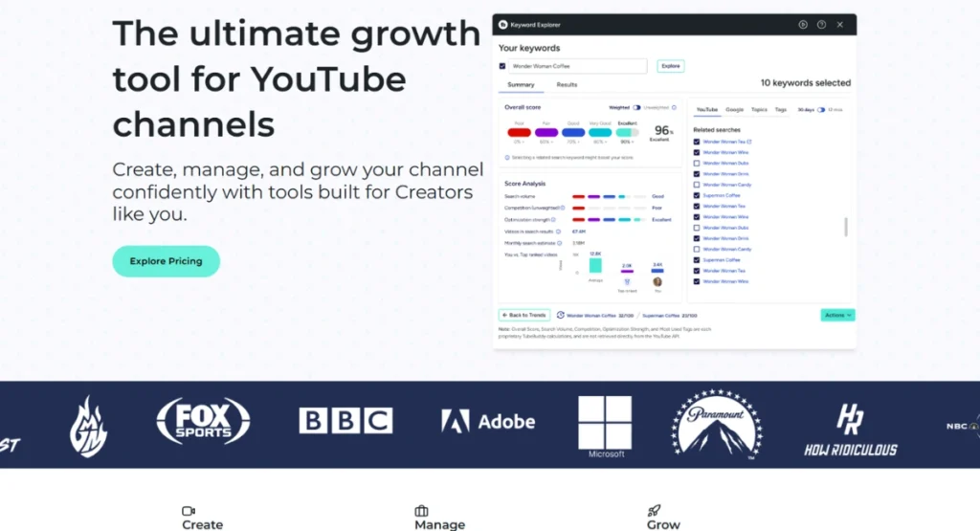This screenshot has width=980, height=531.
Task: Click the briefcase icon above Manage
Action: click(421, 511)
